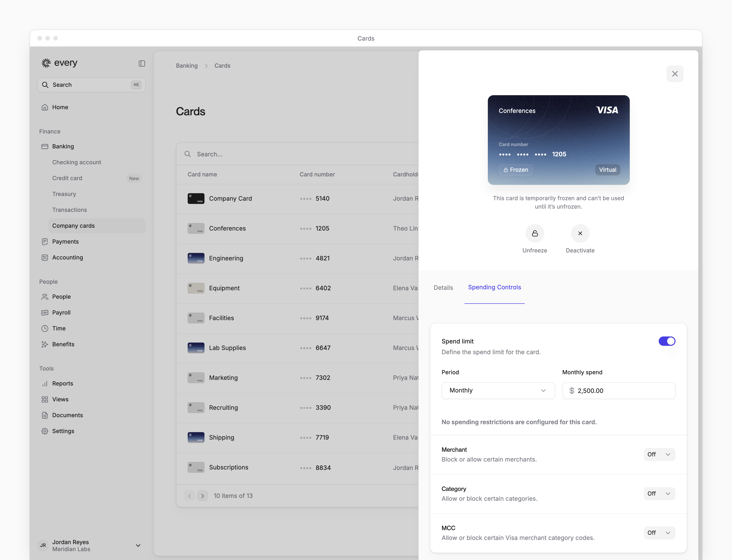Open Checking account in sidebar

(97, 162)
